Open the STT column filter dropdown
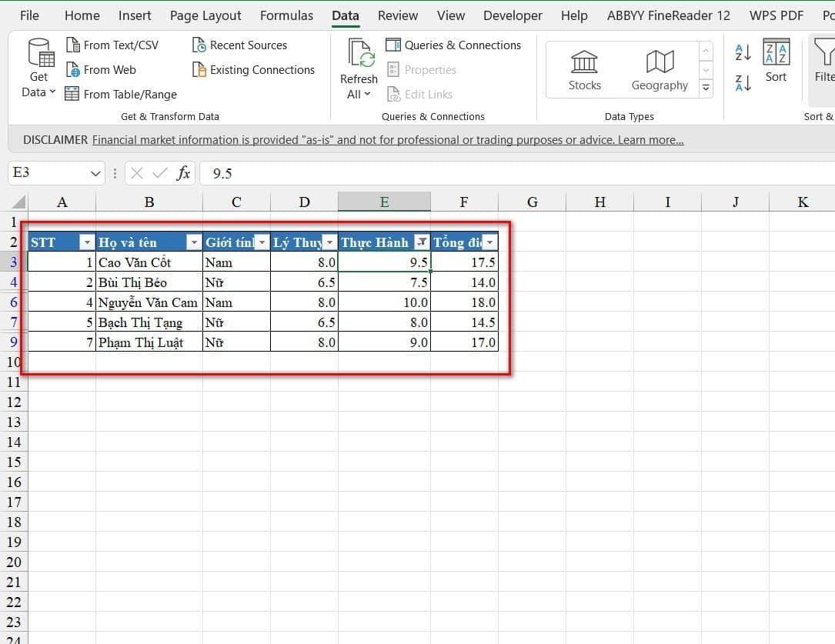Screen dimensions: 835x644 (87, 242)
